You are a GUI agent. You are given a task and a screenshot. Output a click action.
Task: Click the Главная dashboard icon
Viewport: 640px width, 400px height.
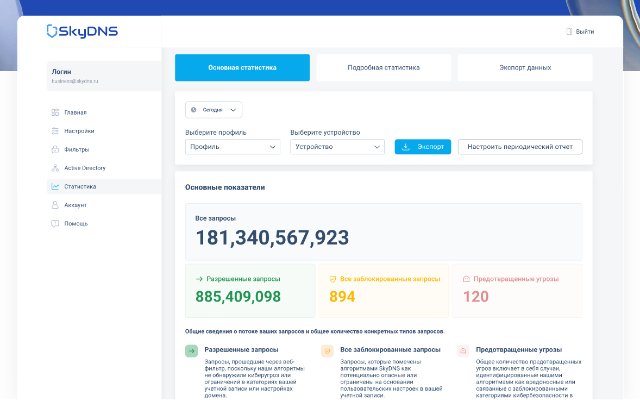coord(55,112)
